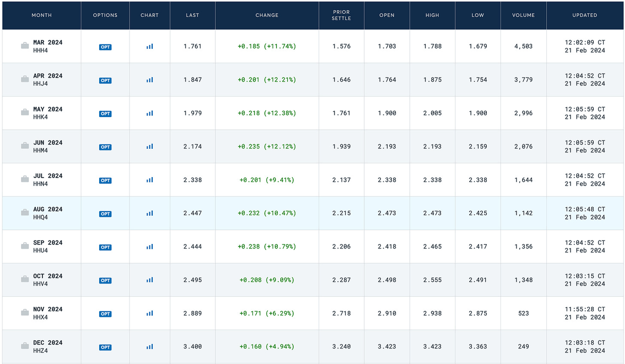Click updated time 11:55:28 CT
This screenshot has height=364, width=625.
585,309
